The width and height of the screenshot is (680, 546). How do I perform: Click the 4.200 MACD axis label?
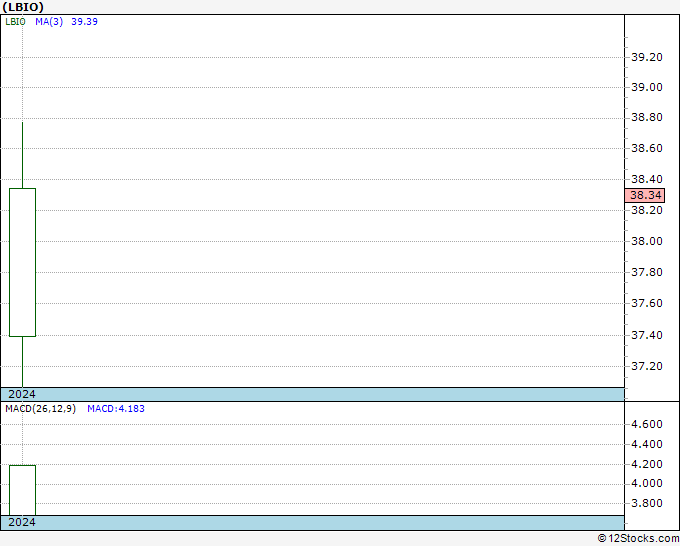[x=647, y=464]
